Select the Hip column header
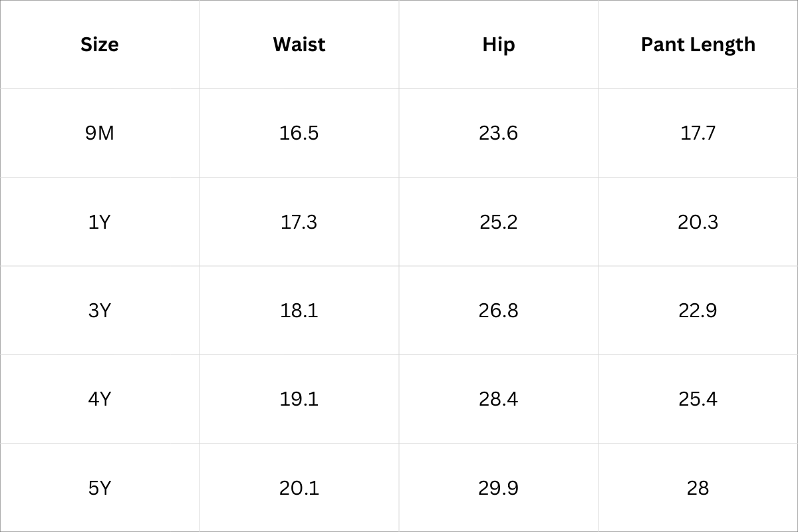This screenshot has height=532, width=798. [499, 45]
